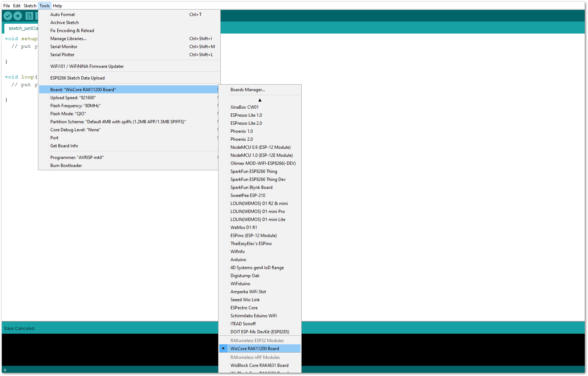Select WifInfo board
The width and height of the screenshot is (588, 376).
(260, 252)
